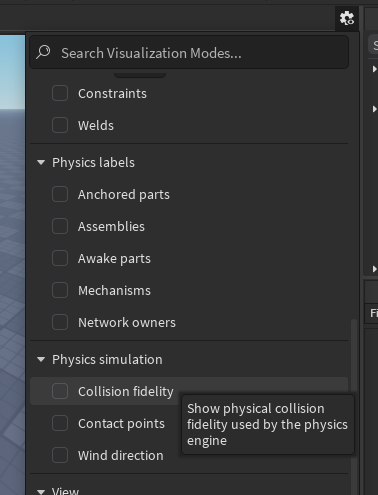
Task: Focus the Search Visualization Modes field
Action: pos(189,53)
